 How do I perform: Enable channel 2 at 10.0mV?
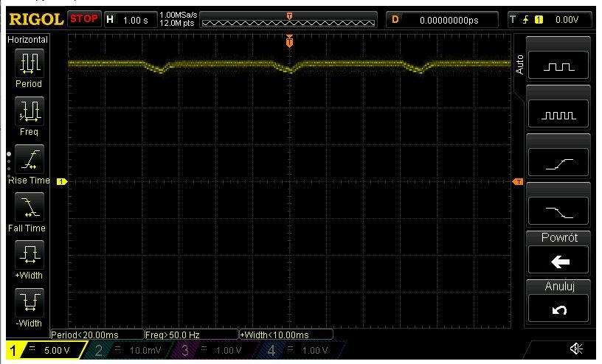click(128, 350)
